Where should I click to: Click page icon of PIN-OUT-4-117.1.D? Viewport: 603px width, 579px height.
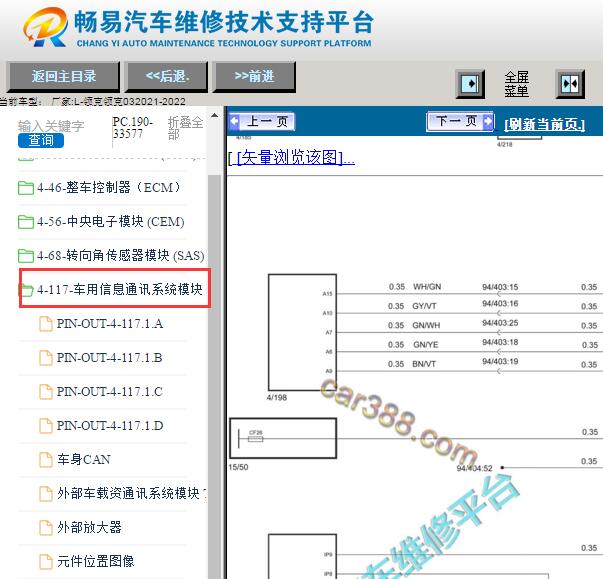pyautogui.click(x=46, y=425)
